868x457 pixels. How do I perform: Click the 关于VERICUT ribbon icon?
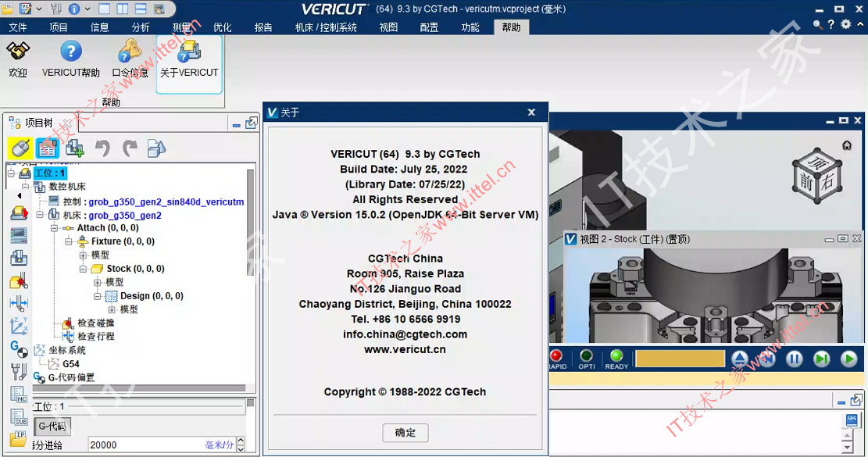click(189, 52)
